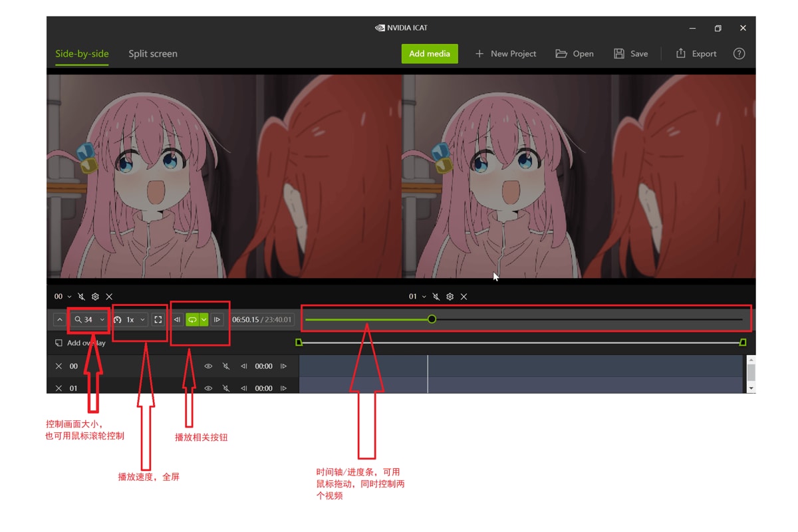The image size is (798, 532).
Task: Remove track 01 from the timeline
Action: [59, 388]
